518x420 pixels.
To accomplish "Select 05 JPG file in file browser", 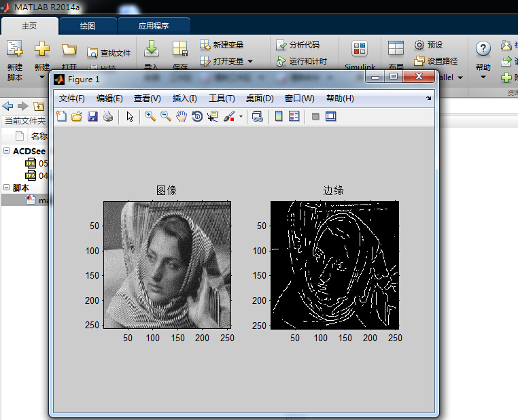I will coord(36,163).
